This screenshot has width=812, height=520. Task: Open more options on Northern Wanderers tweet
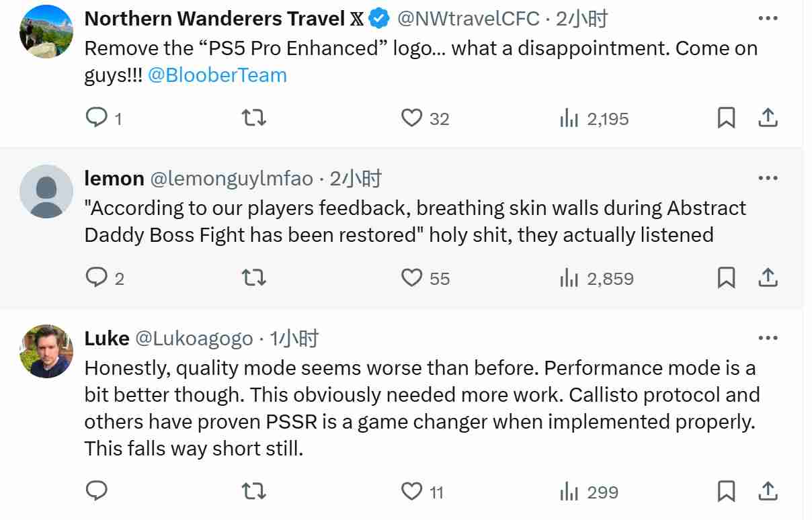coord(768,18)
